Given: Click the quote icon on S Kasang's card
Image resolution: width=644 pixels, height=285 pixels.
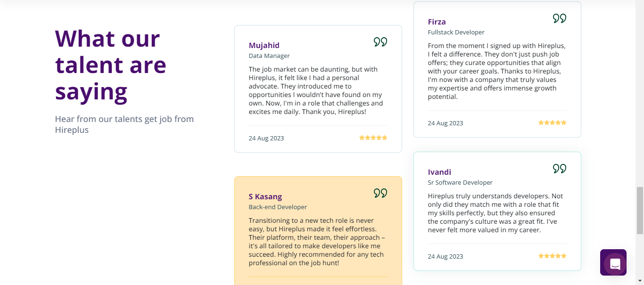Looking at the screenshot, I should pos(380,193).
